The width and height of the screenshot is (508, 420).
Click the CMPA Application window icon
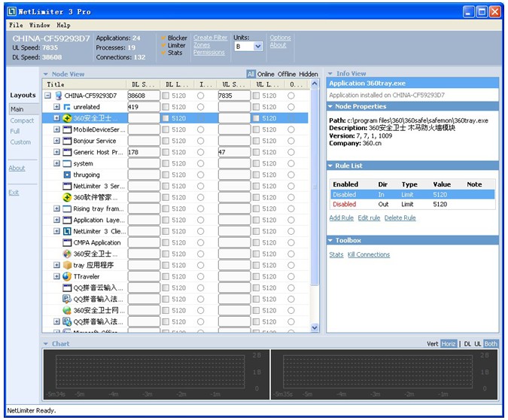pyautogui.click(x=67, y=242)
